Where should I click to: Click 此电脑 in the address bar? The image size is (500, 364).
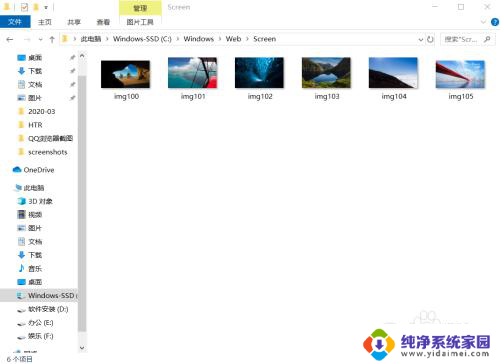click(x=91, y=39)
